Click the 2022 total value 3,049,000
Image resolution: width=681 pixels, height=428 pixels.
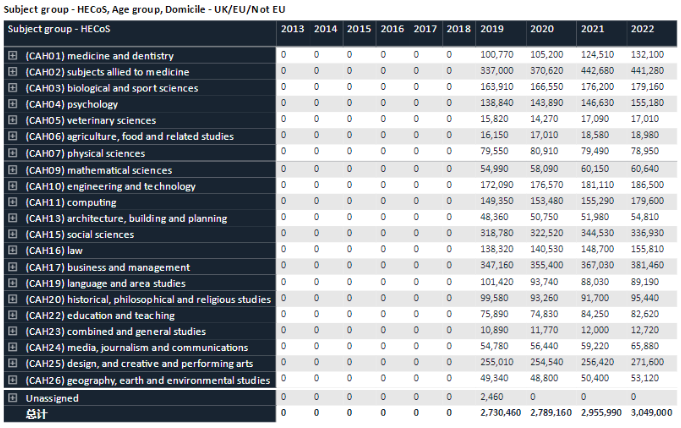coord(651,412)
